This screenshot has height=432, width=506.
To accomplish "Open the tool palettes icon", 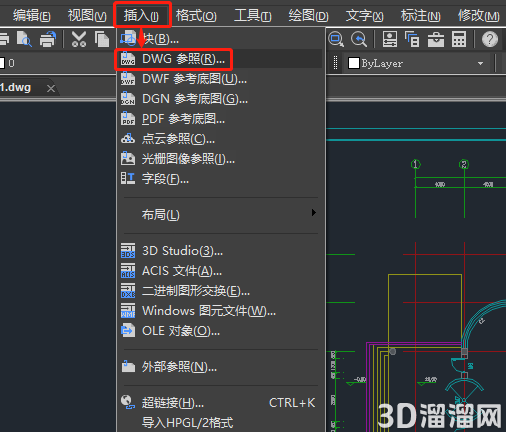I will click(x=436, y=39).
